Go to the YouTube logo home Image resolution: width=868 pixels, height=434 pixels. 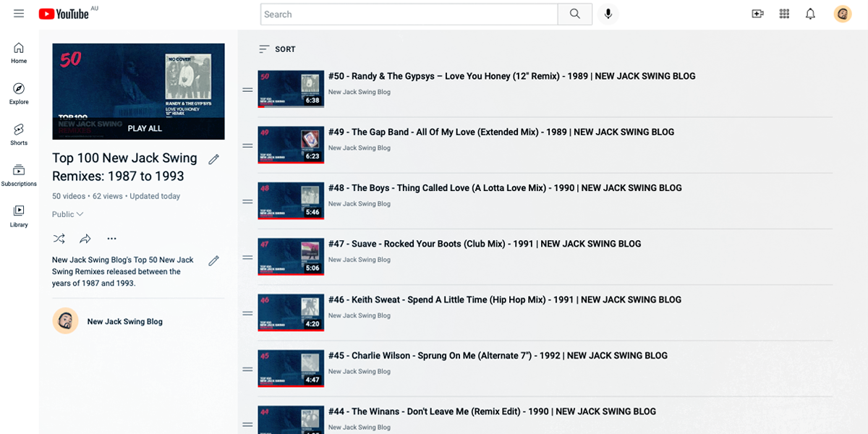[64, 14]
